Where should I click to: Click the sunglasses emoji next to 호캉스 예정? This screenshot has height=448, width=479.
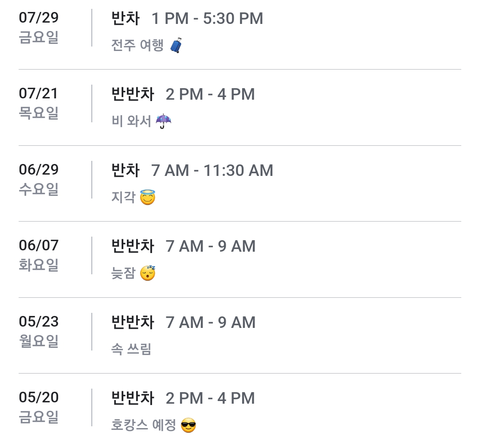(x=188, y=426)
